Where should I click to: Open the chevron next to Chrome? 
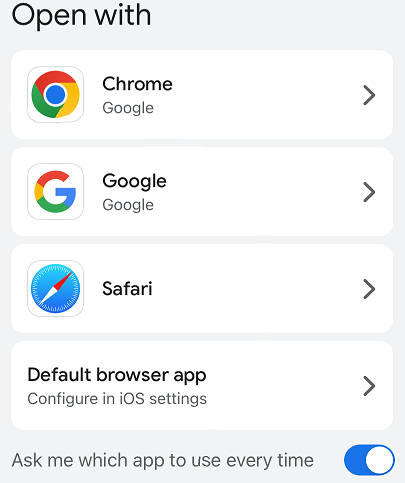tap(369, 95)
